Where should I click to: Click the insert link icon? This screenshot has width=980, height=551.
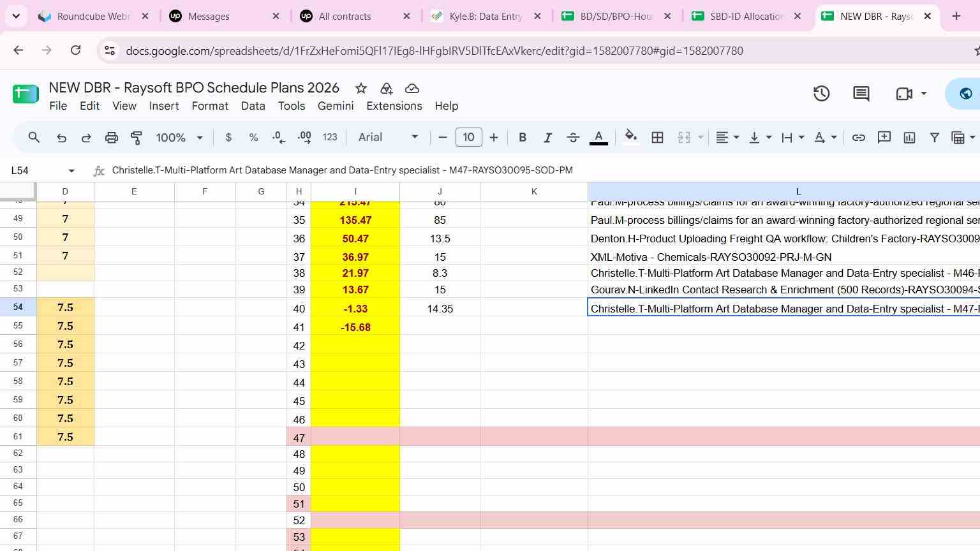[859, 137]
